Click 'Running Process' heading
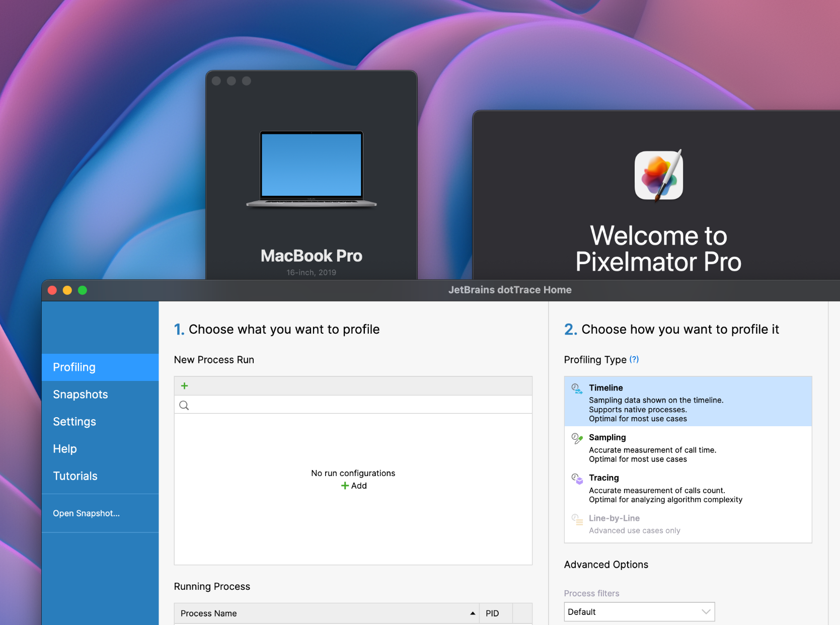Screen dimensions: 840x625 212,586
